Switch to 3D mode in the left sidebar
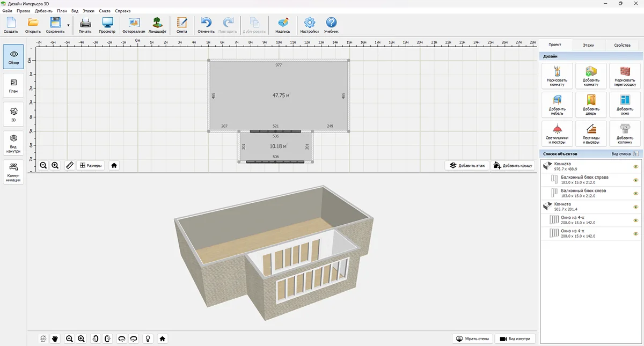 pyautogui.click(x=13, y=115)
